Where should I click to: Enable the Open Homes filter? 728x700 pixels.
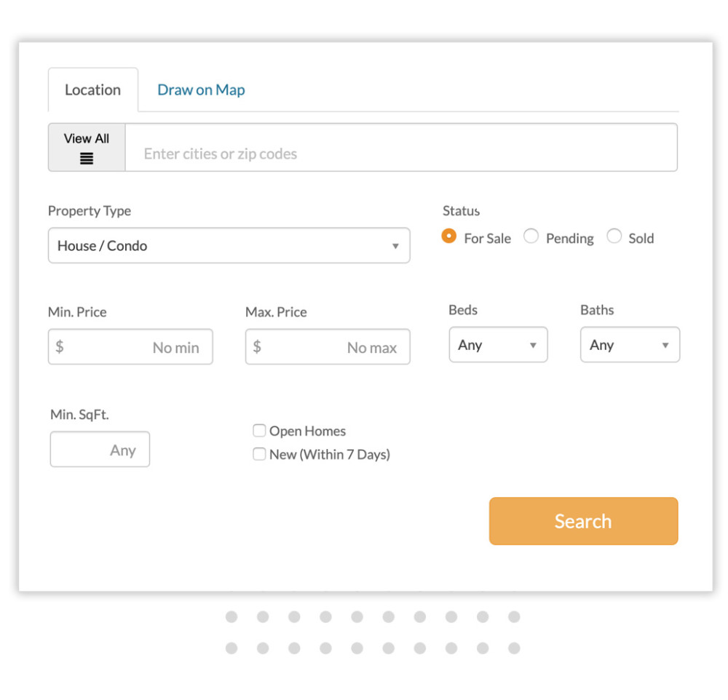(259, 430)
